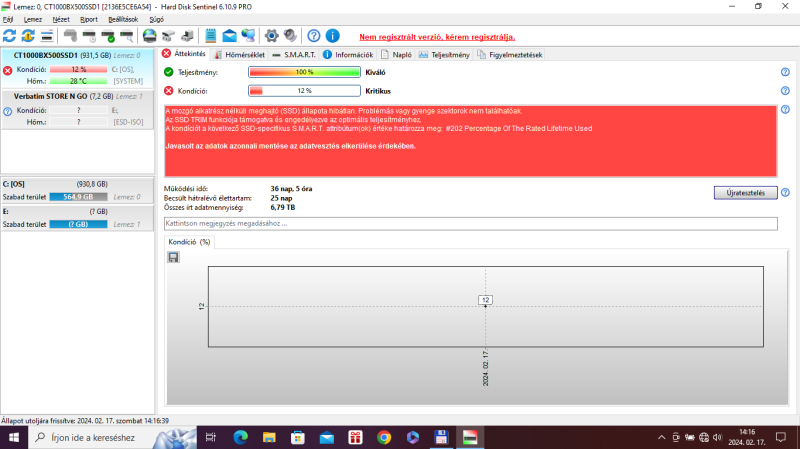Select the Verbatim STORE N GO disk
800x449 pixels.
(x=77, y=109)
